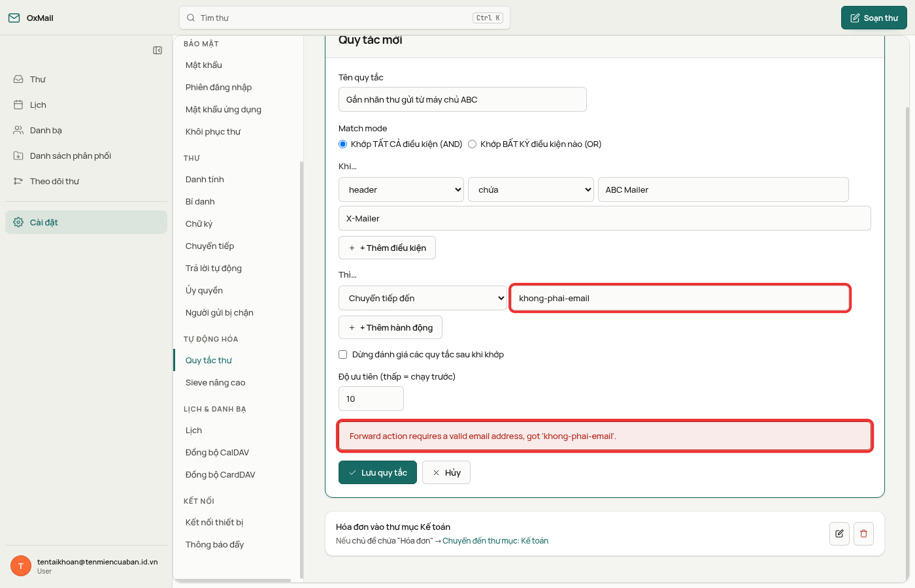The image size is (915, 588).
Task: Check Dừng đánh giá các quy tắc sau khi khớp
Action: (342, 355)
